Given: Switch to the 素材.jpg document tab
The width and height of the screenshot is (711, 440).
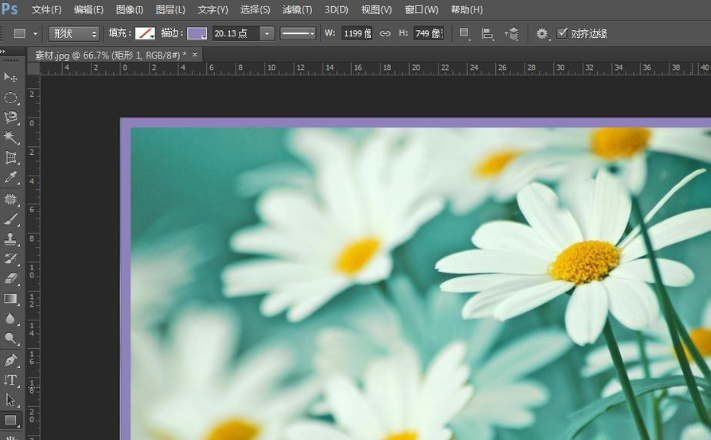Looking at the screenshot, I should pyautogui.click(x=110, y=54).
